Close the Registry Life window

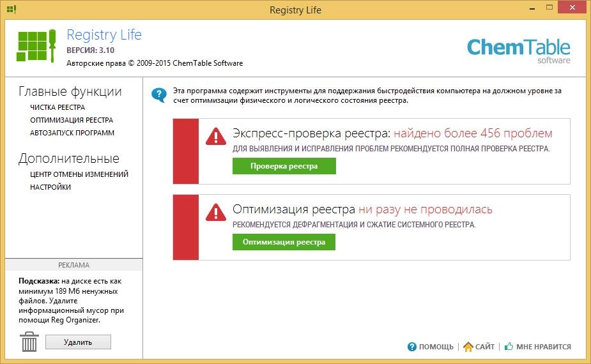pos(572,8)
